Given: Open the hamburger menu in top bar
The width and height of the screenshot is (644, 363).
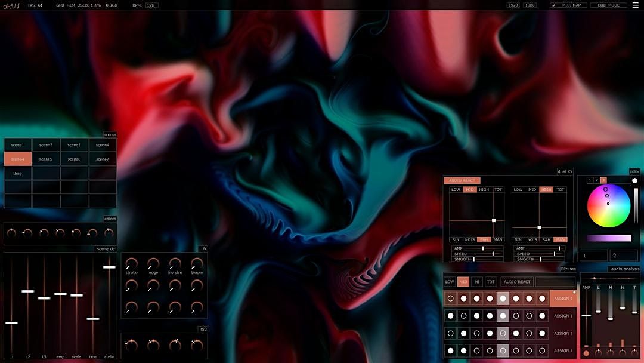Looking at the screenshot, I should 635,5.
